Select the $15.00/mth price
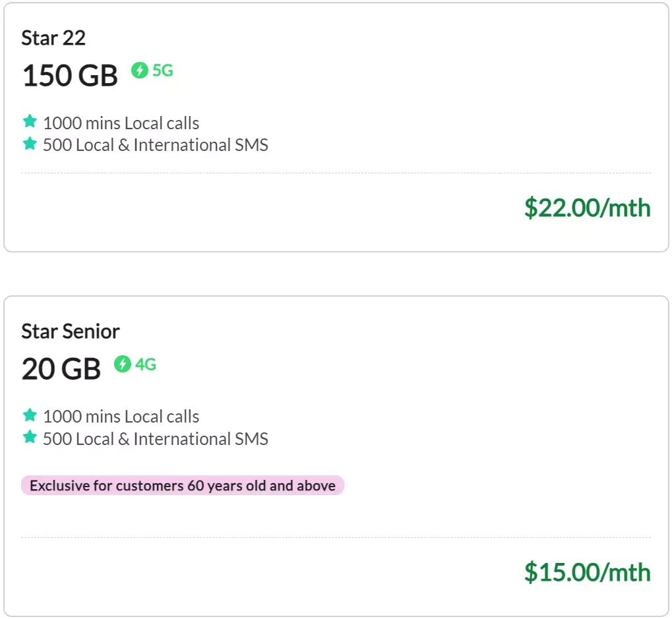This screenshot has width=672, height=619. click(587, 572)
